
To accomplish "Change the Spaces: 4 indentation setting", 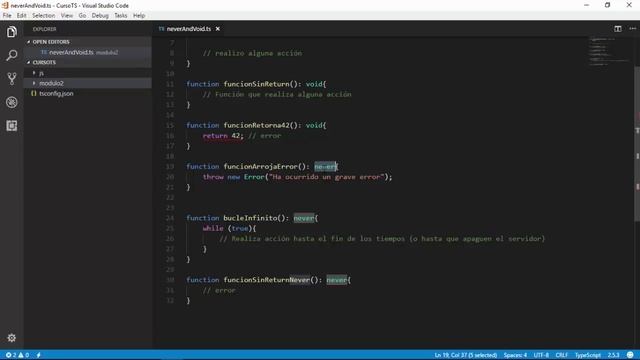I will coord(515,355).
